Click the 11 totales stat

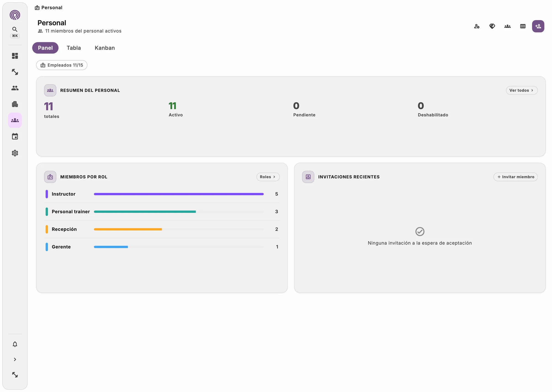point(52,110)
